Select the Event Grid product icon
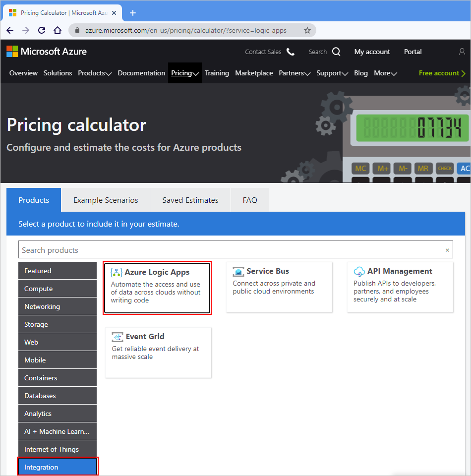The image size is (471, 476). pyautogui.click(x=117, y=336)
